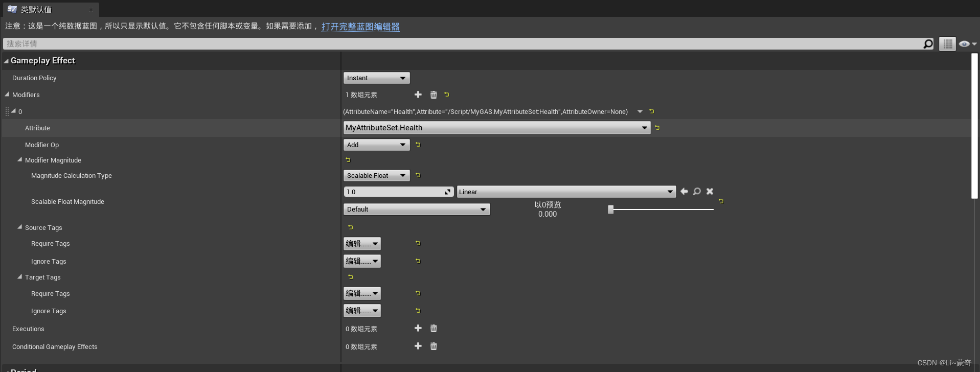Open Target Require Tags edit dropdown
Viewport: 980px width, 372px height.
[x=362, y=293]
